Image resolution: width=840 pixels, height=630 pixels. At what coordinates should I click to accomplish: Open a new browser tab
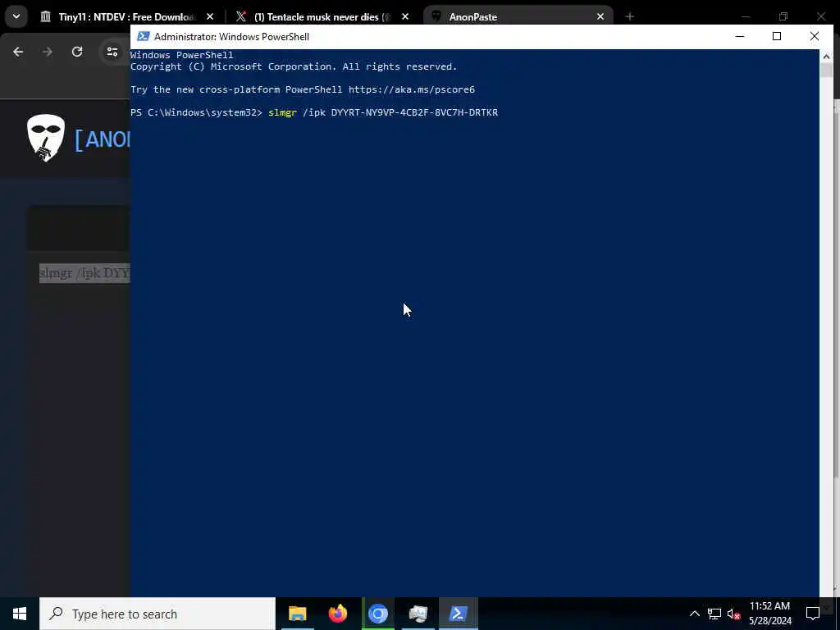[x=629, y=16]
